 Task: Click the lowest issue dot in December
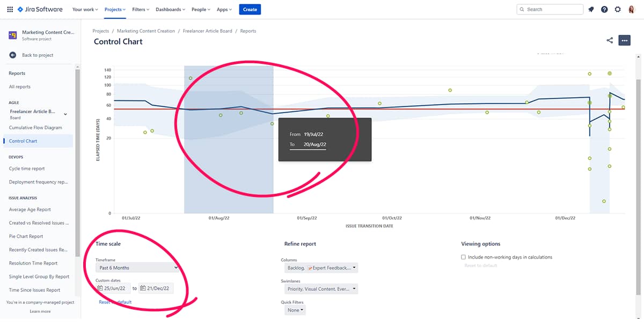click(x=604, y=201)
